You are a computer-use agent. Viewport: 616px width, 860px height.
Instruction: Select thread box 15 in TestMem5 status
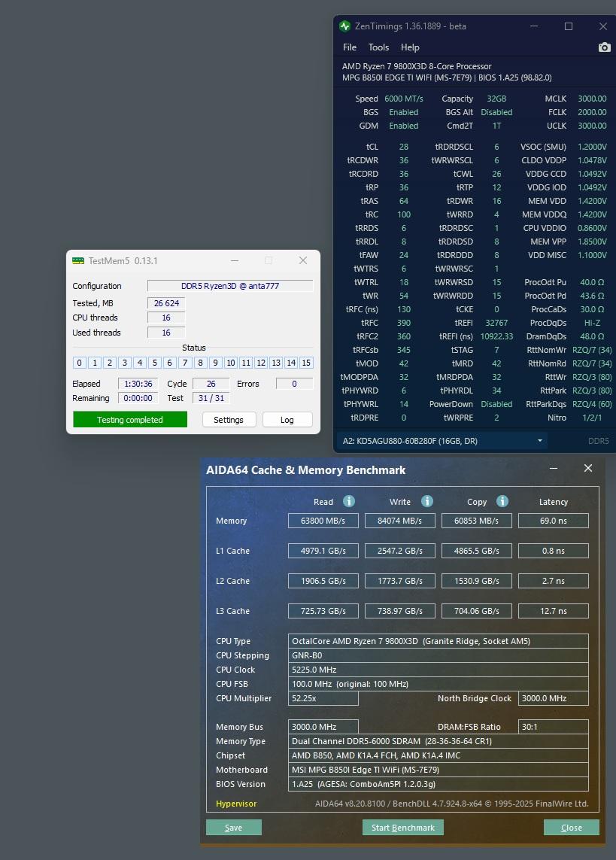coord(306,363)
